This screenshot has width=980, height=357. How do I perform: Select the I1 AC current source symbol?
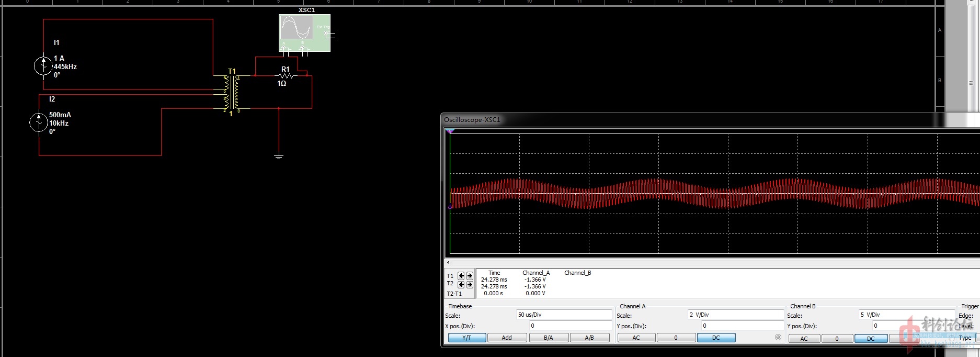[43, 66]
